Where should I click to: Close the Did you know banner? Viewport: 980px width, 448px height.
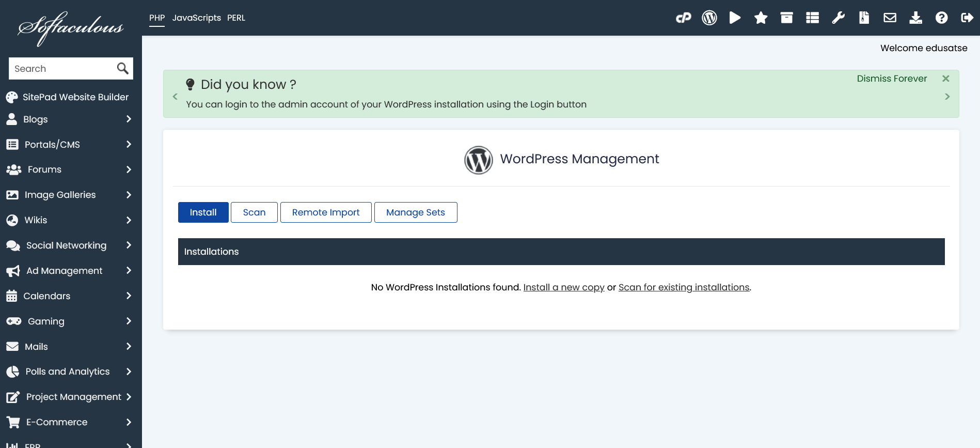[945, 79]
